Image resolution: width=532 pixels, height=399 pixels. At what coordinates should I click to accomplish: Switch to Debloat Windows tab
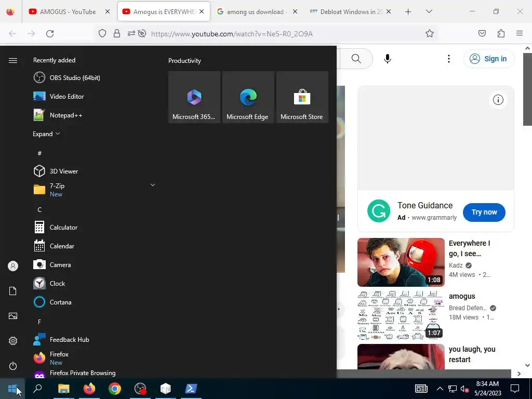(x=351, y=11)
